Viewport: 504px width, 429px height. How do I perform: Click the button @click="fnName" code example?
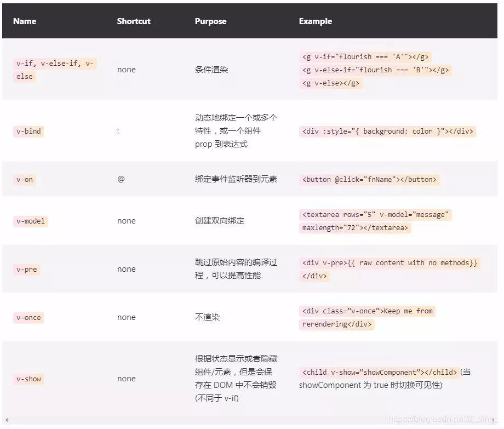(x=369, y=180)
